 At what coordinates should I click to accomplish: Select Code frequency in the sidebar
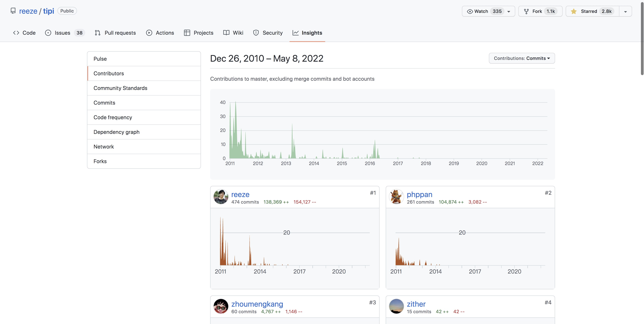[x=113, y=117]
